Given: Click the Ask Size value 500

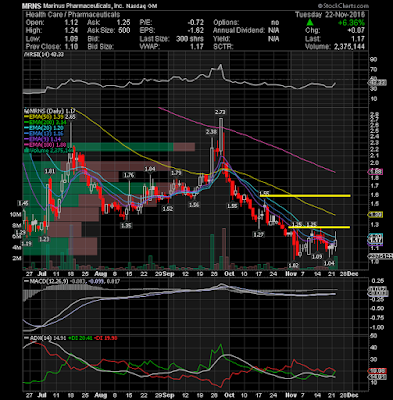Looking at the screenshot, I should [x=123, y=31].
